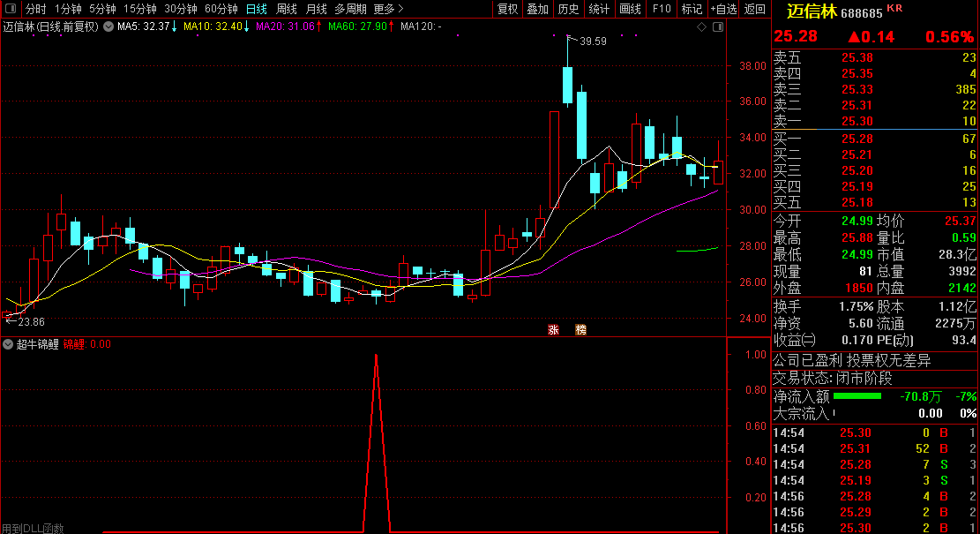Open F10 company information
This screenshot has height=534, width=980.
coord(661,9)
